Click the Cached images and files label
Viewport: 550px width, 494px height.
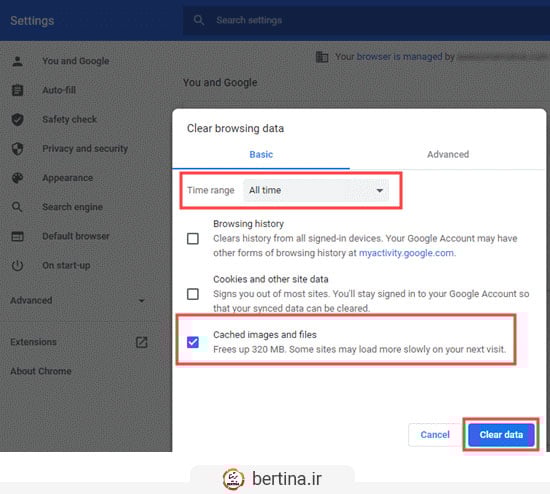point(265,335)
